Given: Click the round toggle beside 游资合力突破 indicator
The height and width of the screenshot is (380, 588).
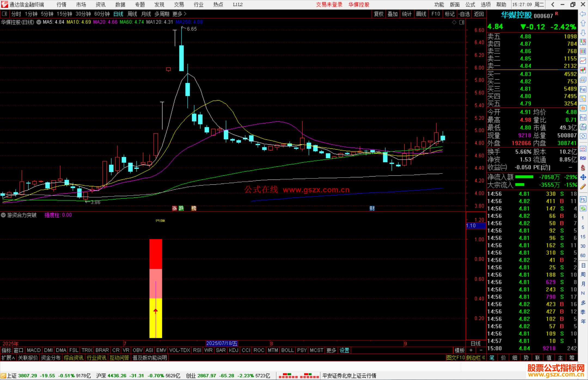Looking at the screenshot, I should pos(3,215).
